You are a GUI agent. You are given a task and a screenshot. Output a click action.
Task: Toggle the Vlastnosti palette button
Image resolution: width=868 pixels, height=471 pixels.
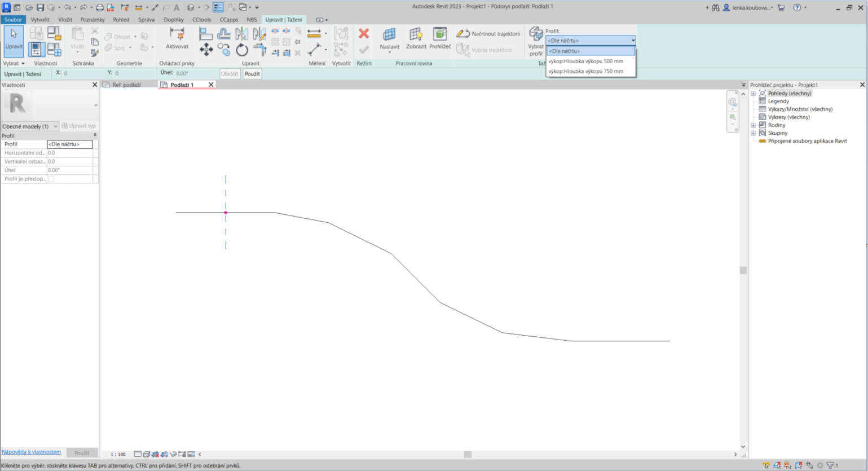click(x=36, y=50)
